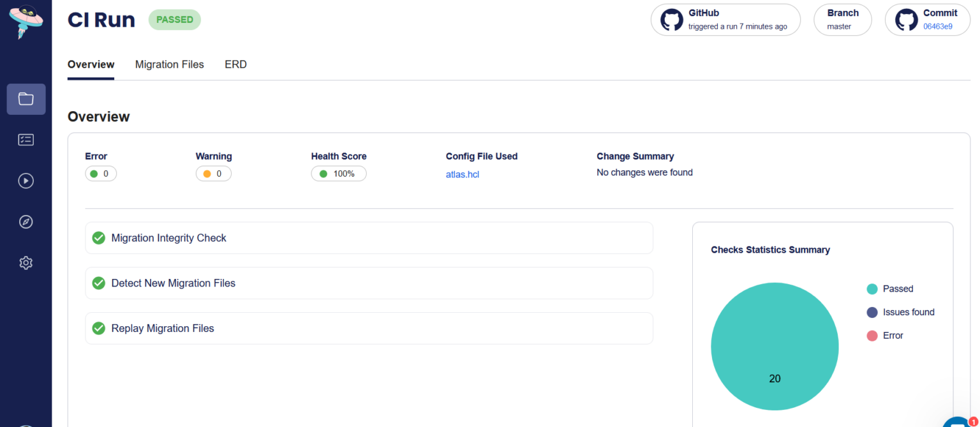Click the GitHub octocat icon in trigger card
Image resolution: width=980 pixels, height=427 pixels.
tap(671, 20)
